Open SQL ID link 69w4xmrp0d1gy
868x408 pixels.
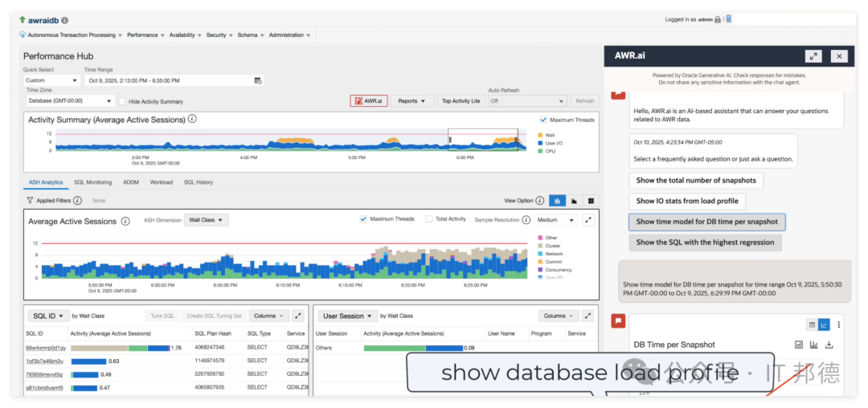[x=46, y=348]
